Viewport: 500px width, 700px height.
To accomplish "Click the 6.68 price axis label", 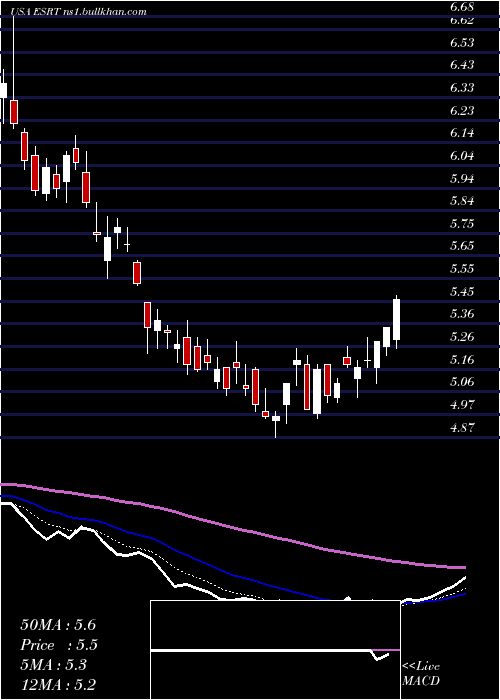I will [462, 7].
